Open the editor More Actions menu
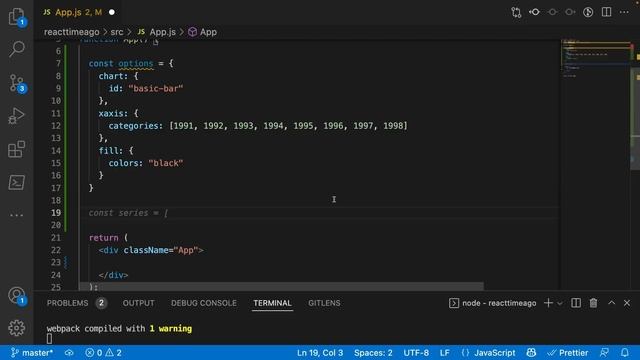The image size is (640, 360). (x=624, y=12)
